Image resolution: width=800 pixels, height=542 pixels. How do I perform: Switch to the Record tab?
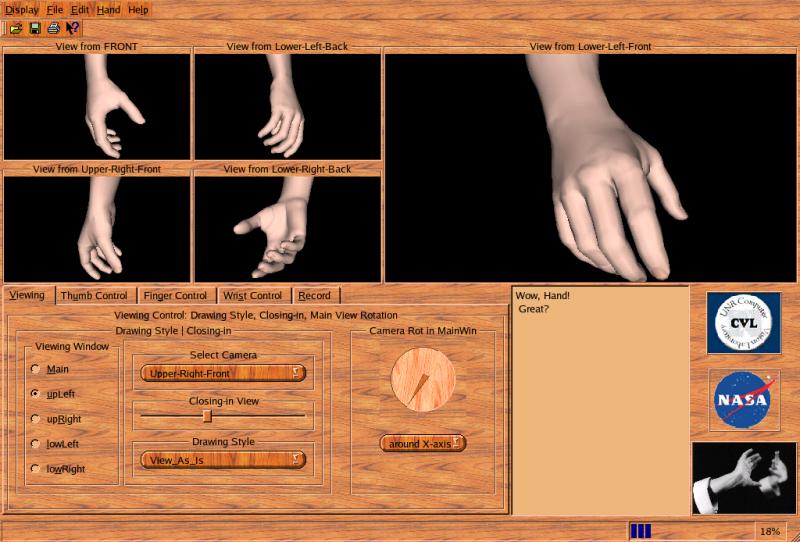coord(314,295)
